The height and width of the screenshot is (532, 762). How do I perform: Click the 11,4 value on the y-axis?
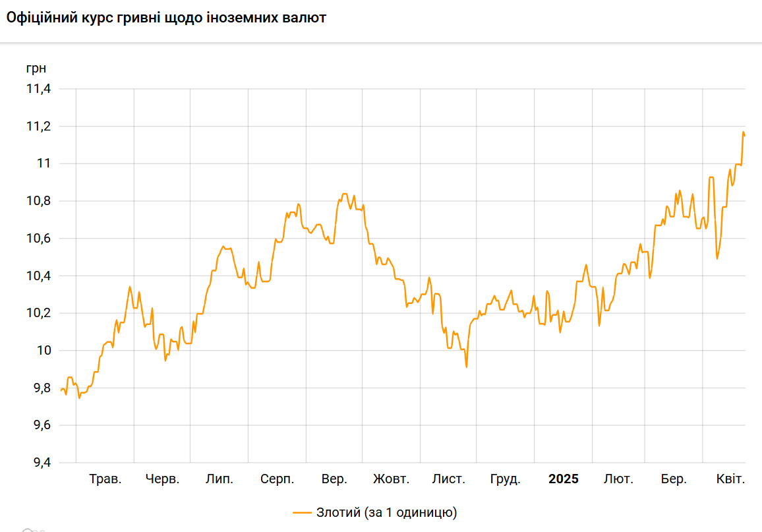tap(38, 89)
